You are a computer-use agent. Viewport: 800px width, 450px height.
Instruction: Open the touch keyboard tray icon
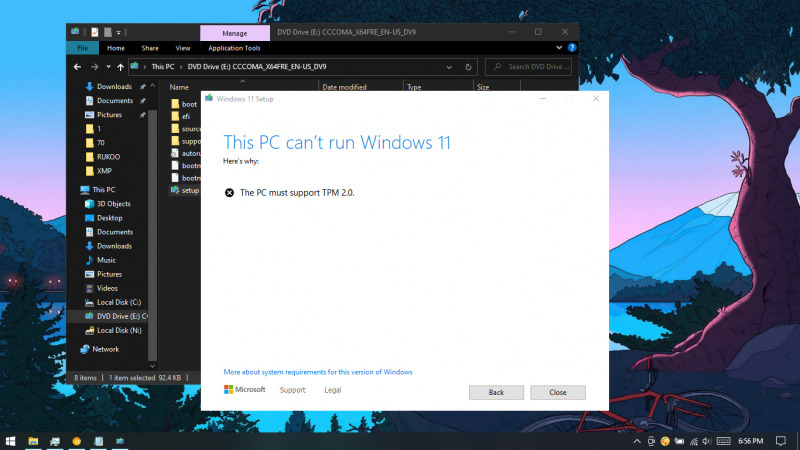723,441
